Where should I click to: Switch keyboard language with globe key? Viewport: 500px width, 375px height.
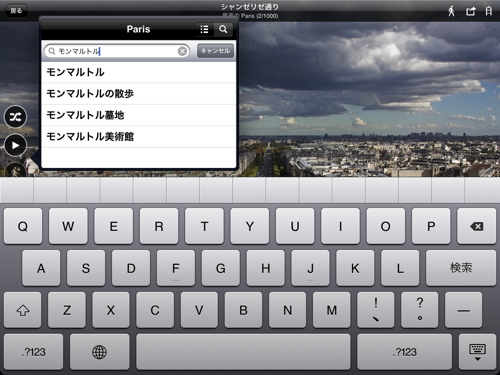point(99,352)
